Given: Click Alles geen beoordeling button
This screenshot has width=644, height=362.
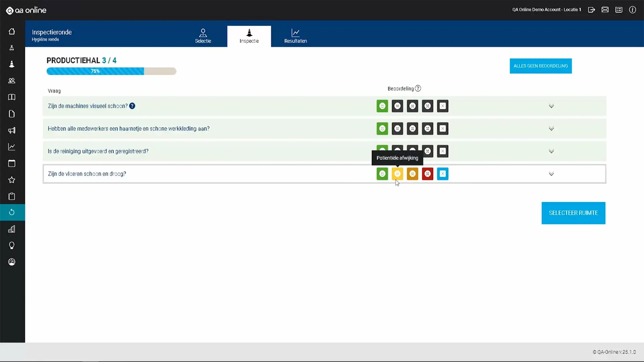Looking at the screenshot, I should (541, 66).
